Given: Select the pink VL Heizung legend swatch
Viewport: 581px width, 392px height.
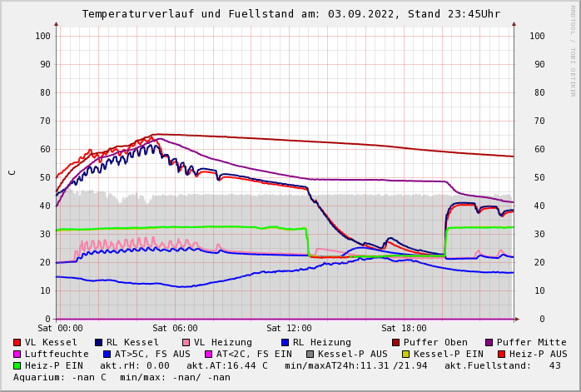Looking at the screenshot, I should click(186, 342).
